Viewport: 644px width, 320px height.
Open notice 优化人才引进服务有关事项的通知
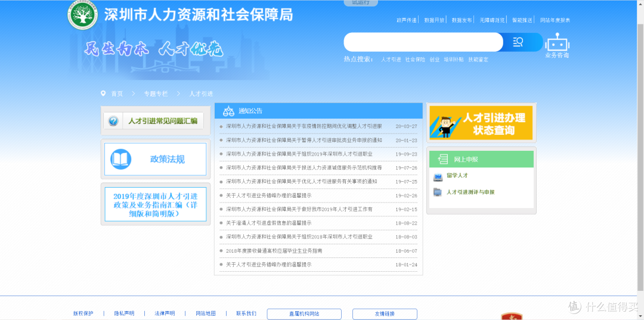[x=302, y=181]
